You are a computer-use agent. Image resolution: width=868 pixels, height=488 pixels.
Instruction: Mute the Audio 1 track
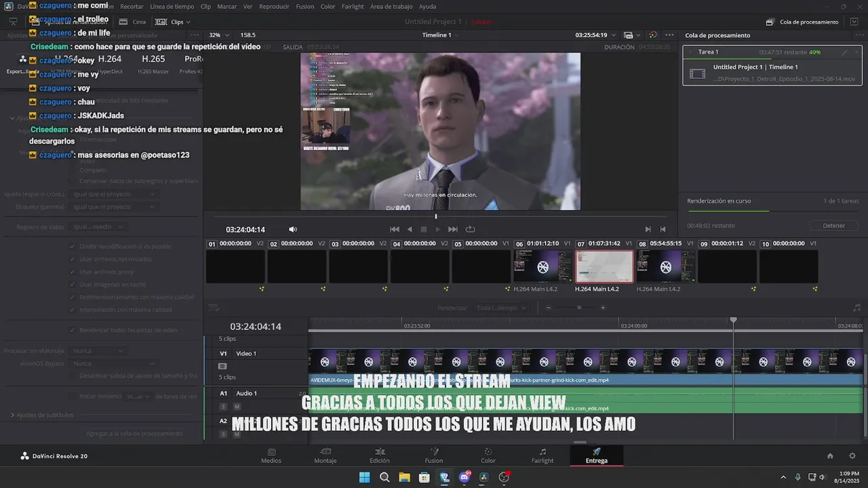237,407
